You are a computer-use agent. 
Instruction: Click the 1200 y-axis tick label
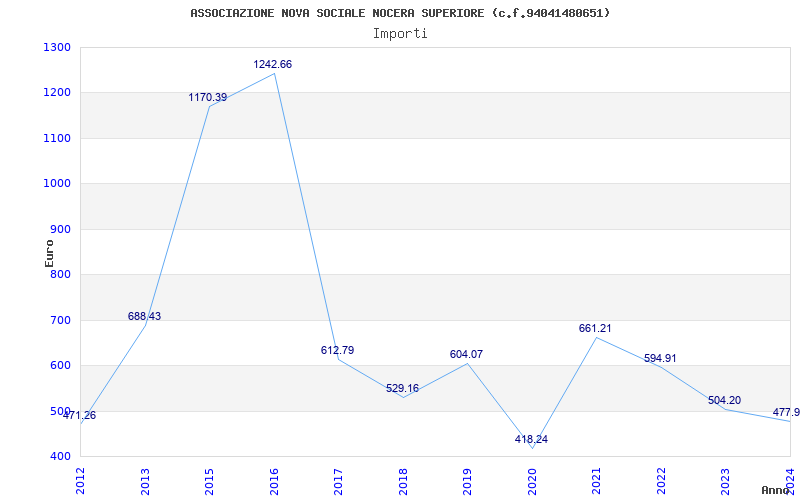point(57,93)
